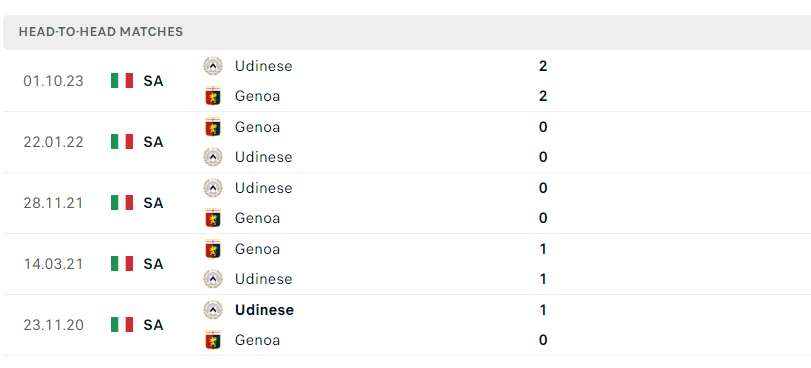Open the 14.03.21 match date
This screenshot has width=811, height=368.
(x=53, y=264)
